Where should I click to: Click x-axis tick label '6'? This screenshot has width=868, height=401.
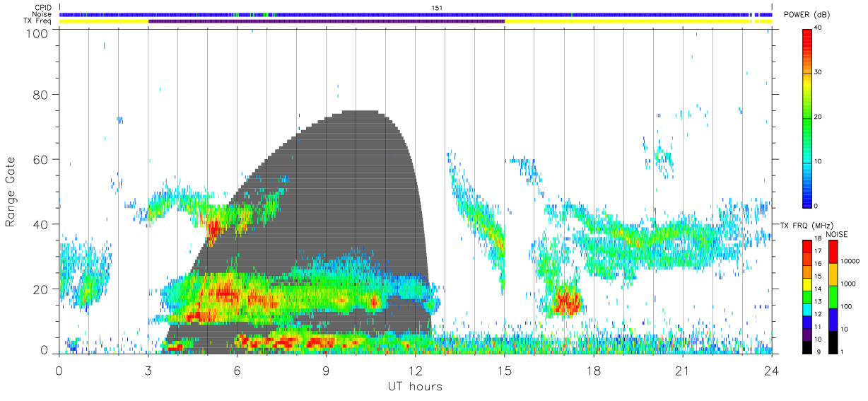(x=237, y=370)
